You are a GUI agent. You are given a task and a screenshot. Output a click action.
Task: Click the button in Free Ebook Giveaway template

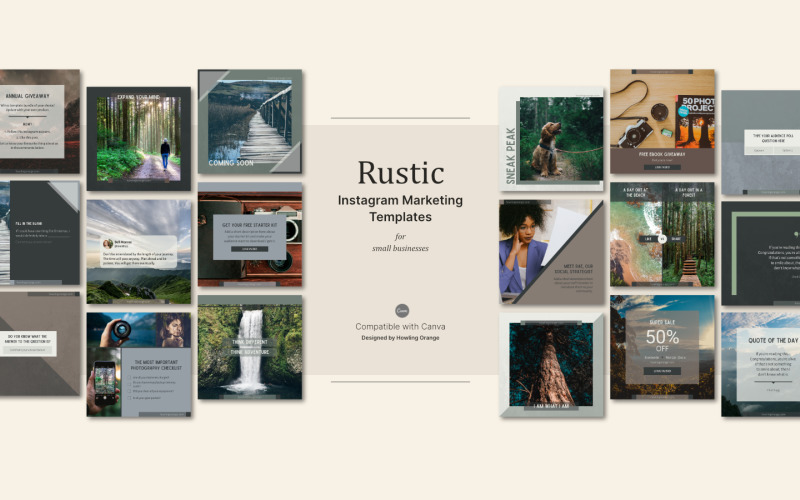click(x=662, y=167)
